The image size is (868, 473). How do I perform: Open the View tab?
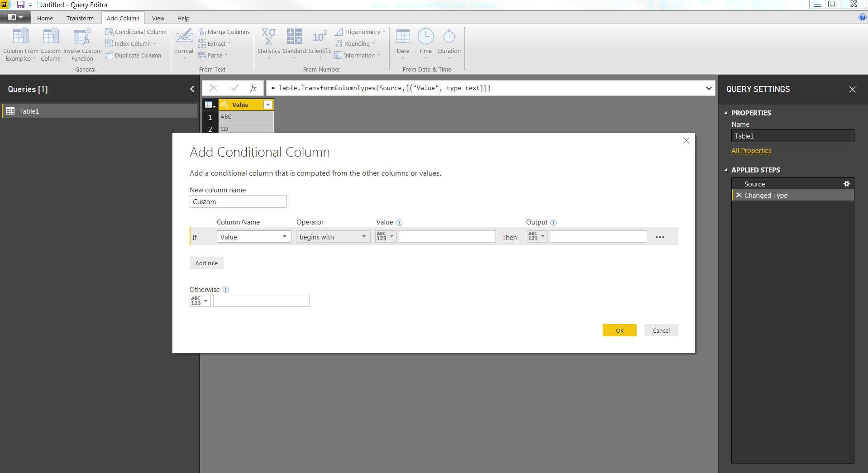point(158,18)
